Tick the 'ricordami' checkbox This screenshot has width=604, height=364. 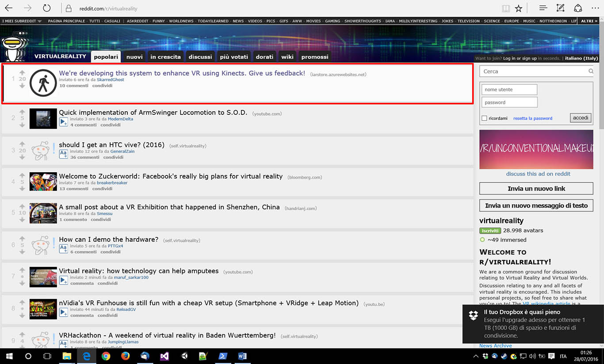pos(484,118)
